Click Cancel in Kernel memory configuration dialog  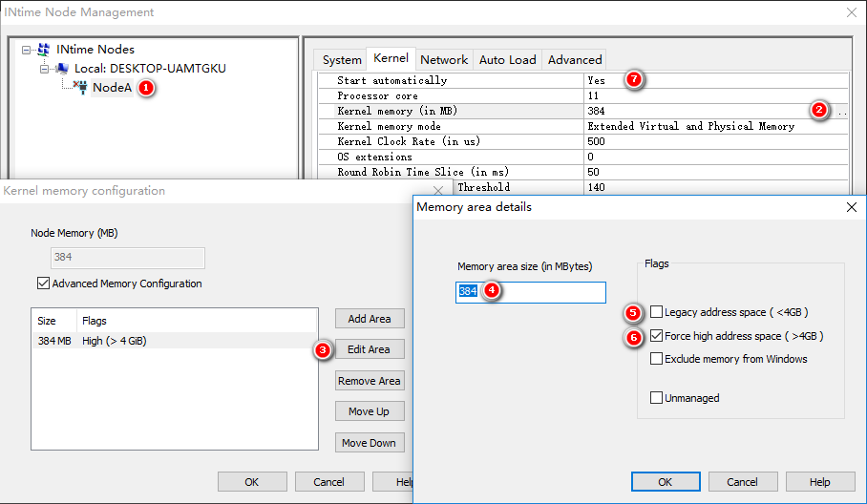[329, 482]
